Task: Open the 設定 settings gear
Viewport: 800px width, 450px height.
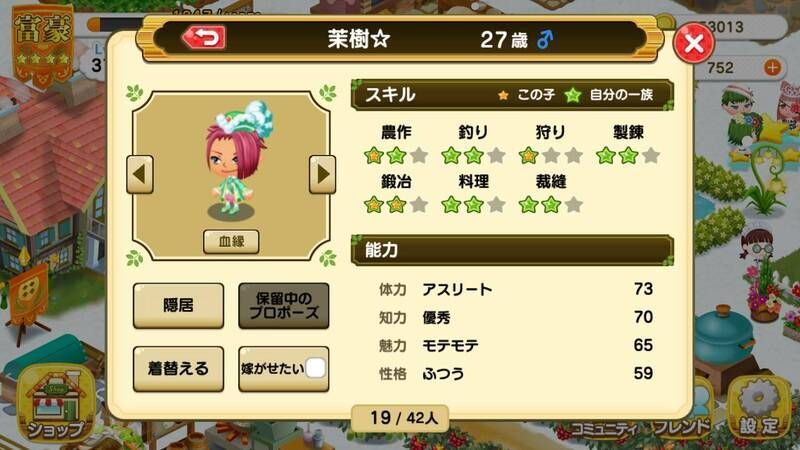Action: point(760,408)
